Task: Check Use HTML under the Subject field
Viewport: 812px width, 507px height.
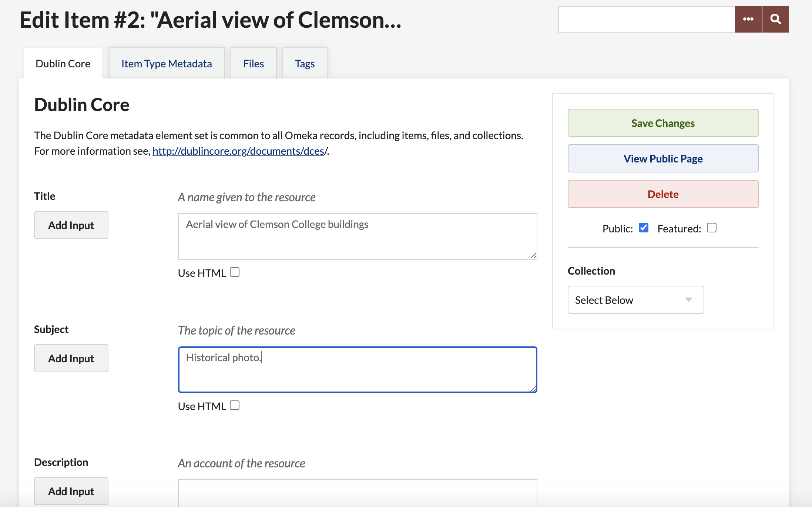Action: (x=235, y=406)
